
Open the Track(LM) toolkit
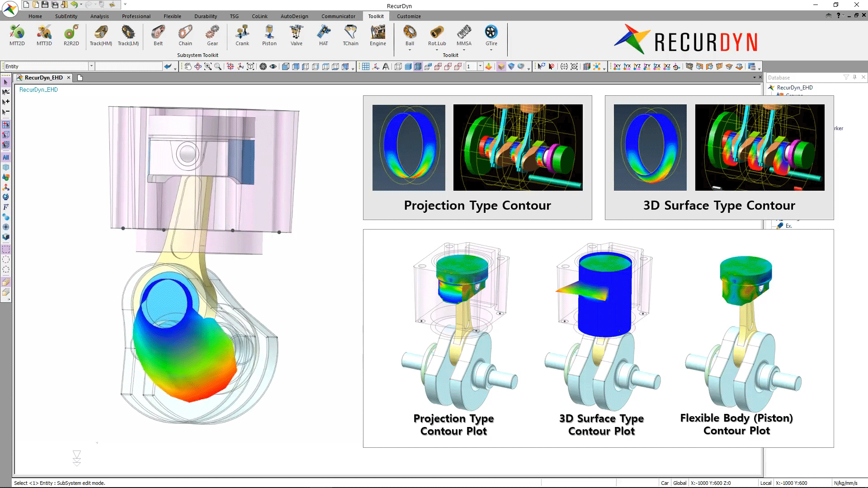click(x=128, y=35)
